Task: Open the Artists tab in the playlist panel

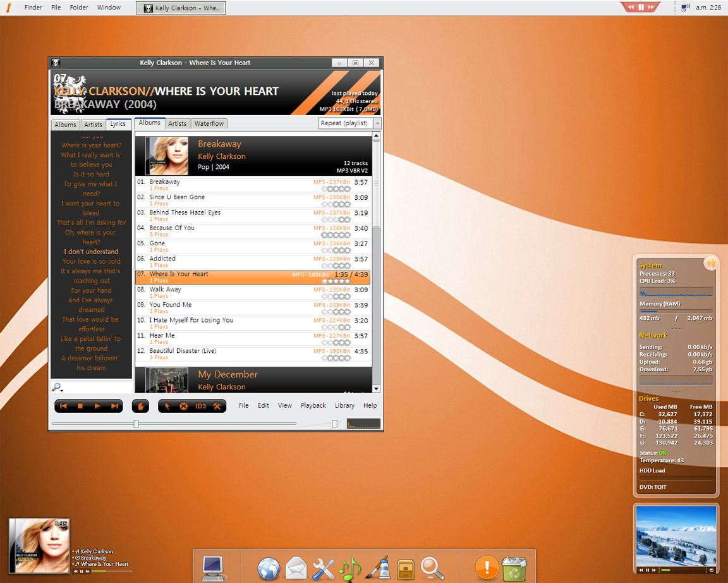Action: tap(178, 123)
